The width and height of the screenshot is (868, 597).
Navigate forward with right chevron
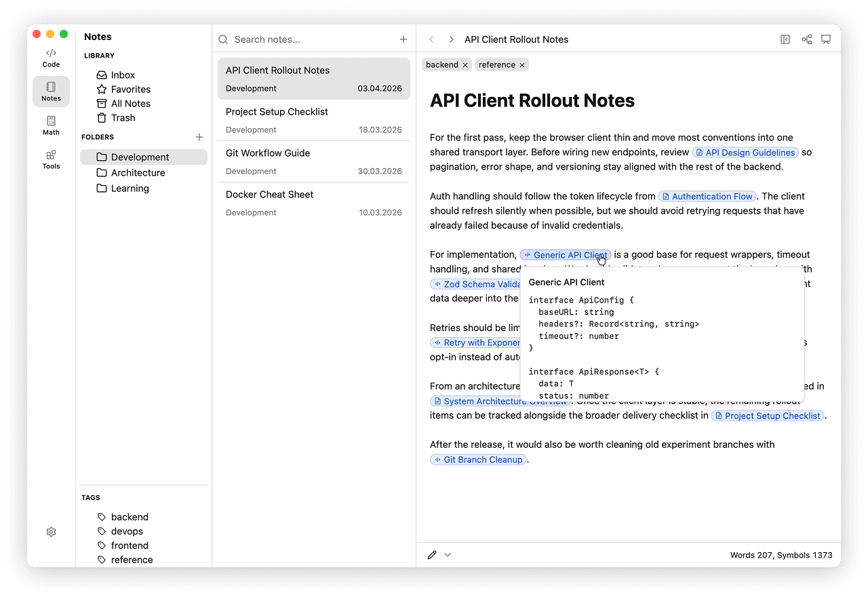click(451, 39)
